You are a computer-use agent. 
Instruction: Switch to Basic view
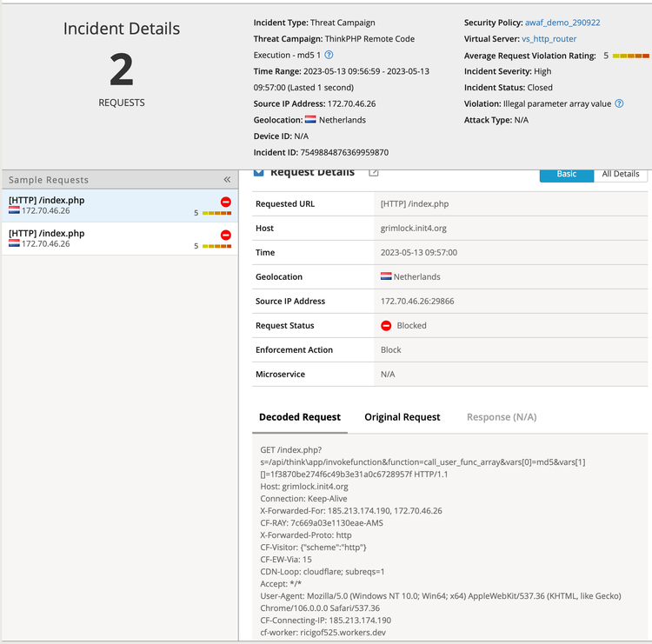566,174
